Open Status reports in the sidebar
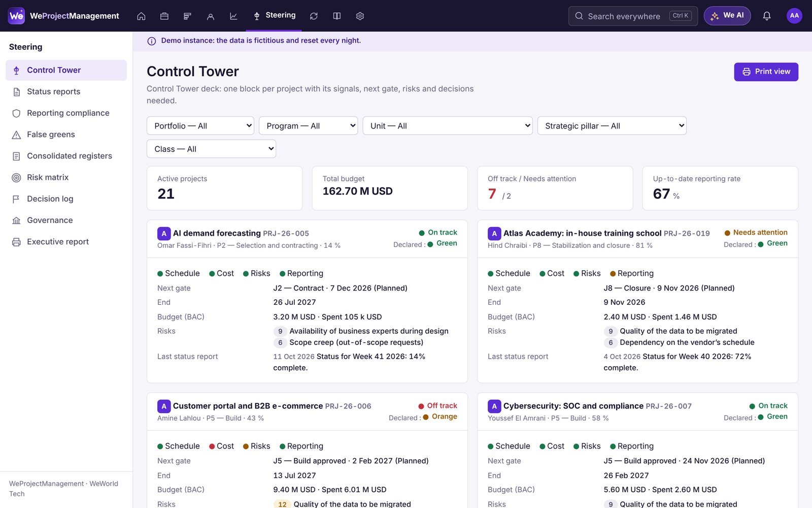The height and width of the screenshot is (508, 812). tap(66, 91)
